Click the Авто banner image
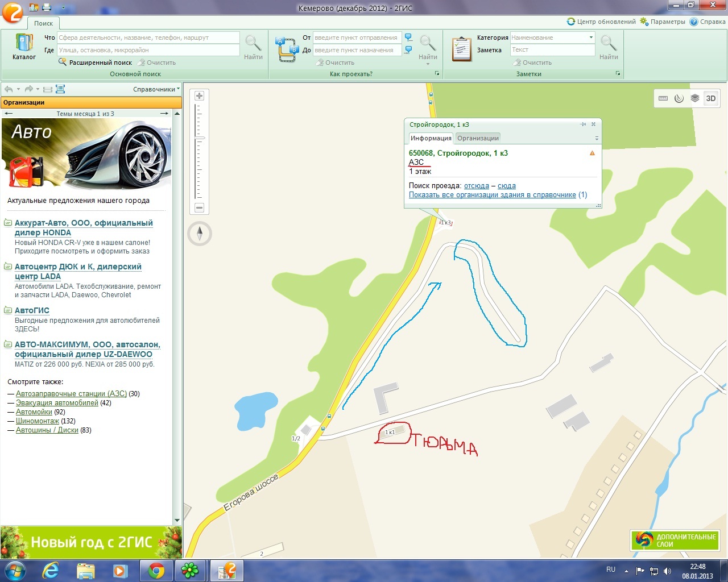This screenshot has width=728, height=582. pyautogui.click(x=86, y=153)
